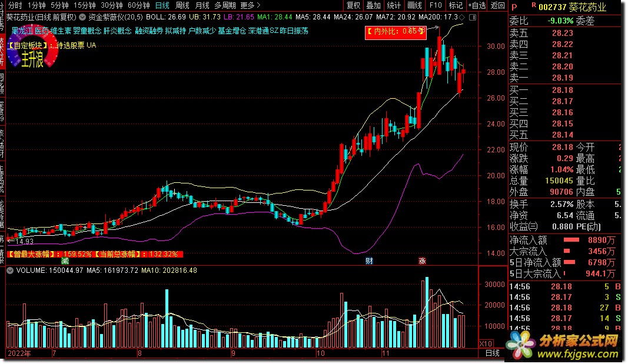This screenshot has height=364, width=628.
Task: Click the 昨日振荡 tag
Action: coord(294,31)
